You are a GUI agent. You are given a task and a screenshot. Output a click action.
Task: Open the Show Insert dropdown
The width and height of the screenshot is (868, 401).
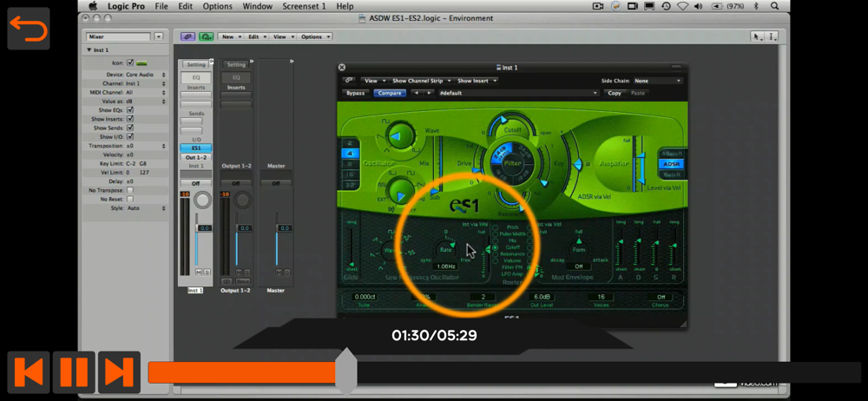coord(476,81)
